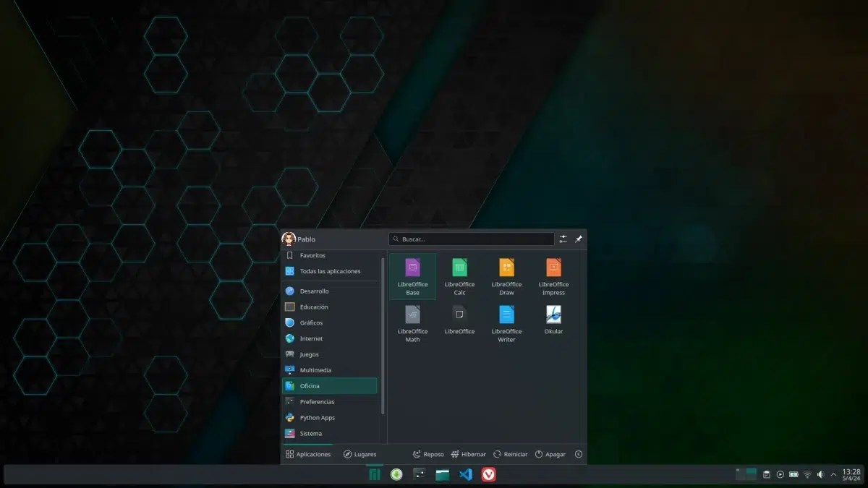Launch LibreOffice Writer

click(506, 322)
